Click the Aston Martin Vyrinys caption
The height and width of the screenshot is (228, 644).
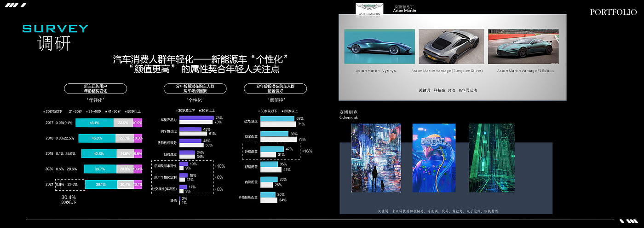[376, 71]
